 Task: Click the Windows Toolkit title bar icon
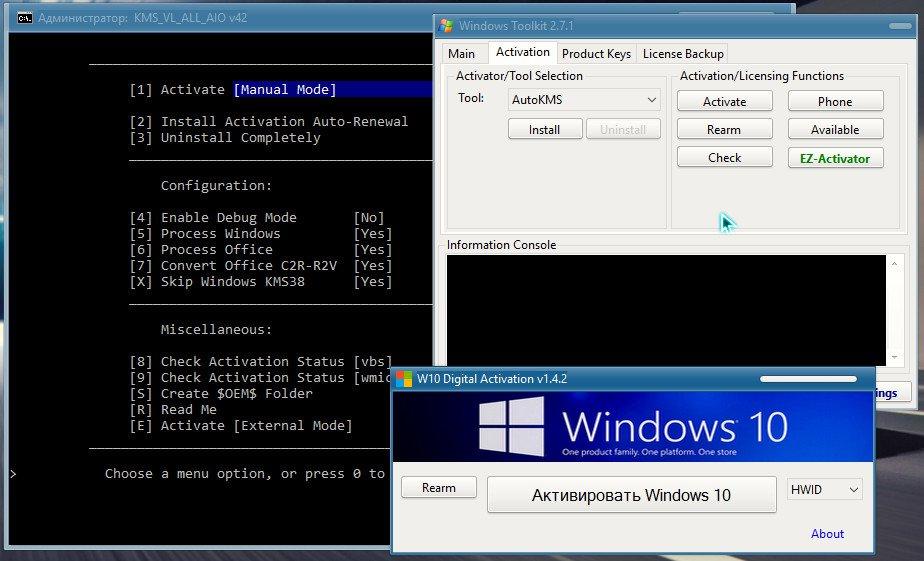[447, 26]
